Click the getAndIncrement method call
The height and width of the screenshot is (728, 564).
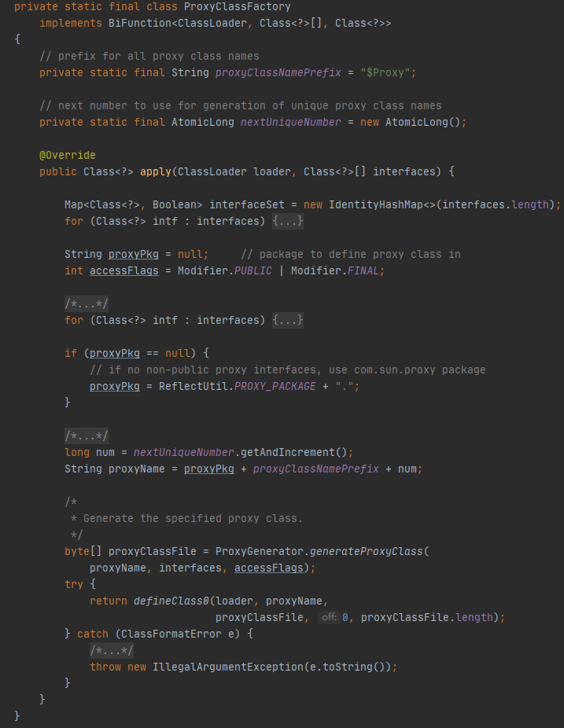(288, 452)
